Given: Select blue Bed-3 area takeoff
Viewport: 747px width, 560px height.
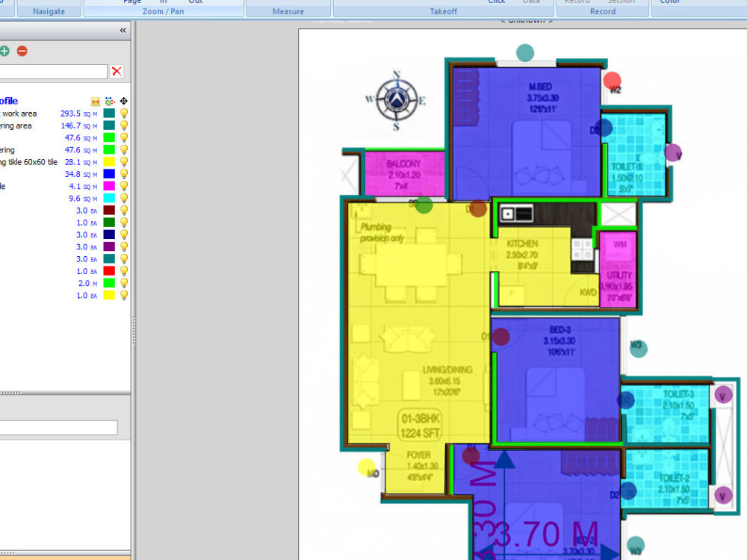Looking at the screenshot, I should tap(557, 380).
